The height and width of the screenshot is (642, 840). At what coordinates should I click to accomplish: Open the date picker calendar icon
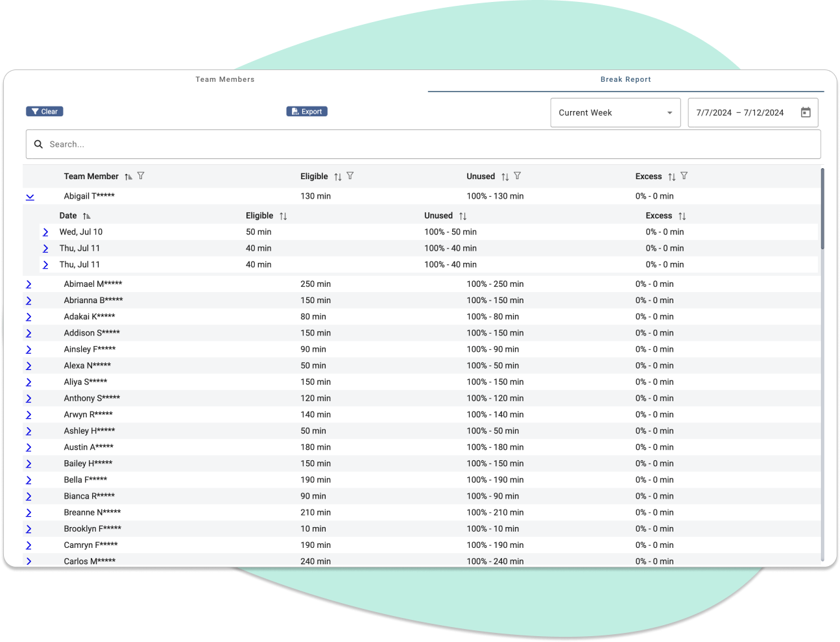[805, 112]
